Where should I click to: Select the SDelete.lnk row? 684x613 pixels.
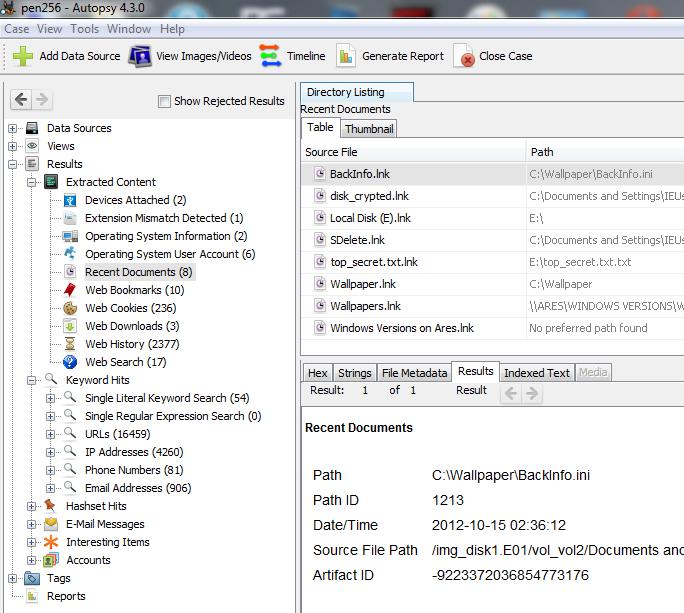[492, 240]
